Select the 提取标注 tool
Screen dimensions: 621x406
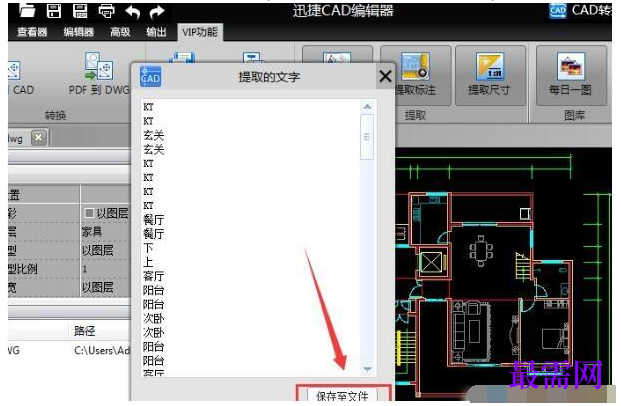[415, 75]
